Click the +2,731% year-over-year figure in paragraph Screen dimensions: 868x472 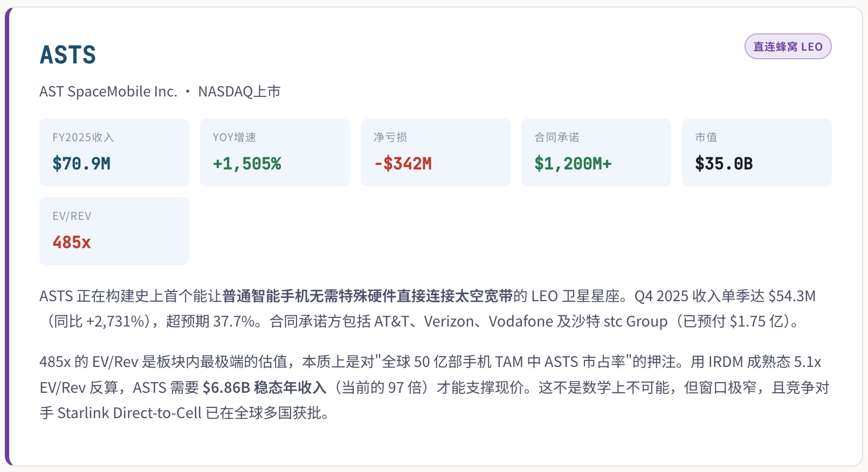(x=117, y=322)
